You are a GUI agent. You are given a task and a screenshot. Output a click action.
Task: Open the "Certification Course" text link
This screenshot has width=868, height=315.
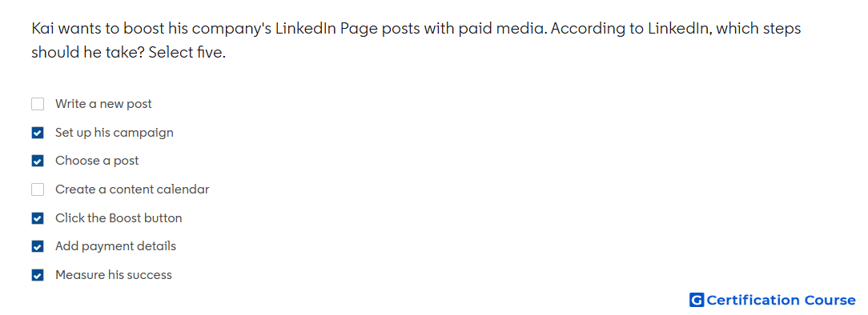point(781,300)
